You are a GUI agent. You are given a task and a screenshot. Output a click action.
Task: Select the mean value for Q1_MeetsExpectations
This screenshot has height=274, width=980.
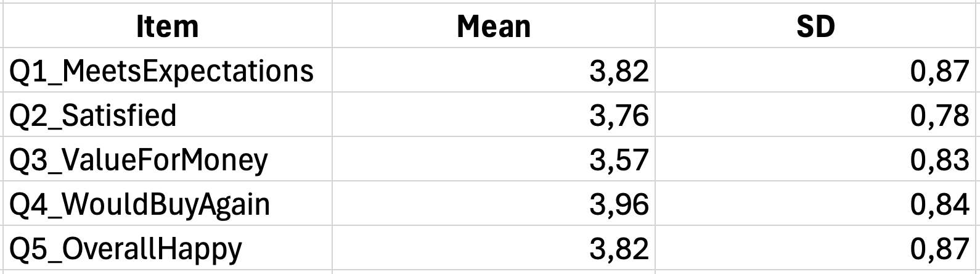tap(618, 70)
